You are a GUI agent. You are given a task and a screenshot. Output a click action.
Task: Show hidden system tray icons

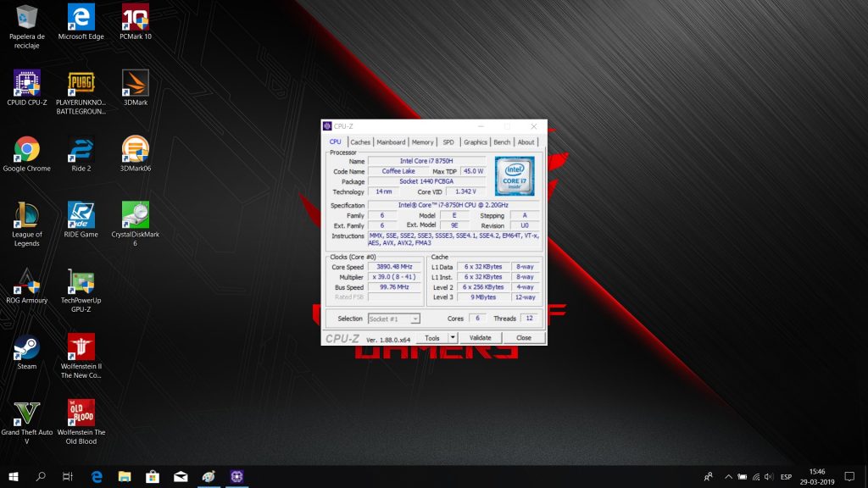726,477
